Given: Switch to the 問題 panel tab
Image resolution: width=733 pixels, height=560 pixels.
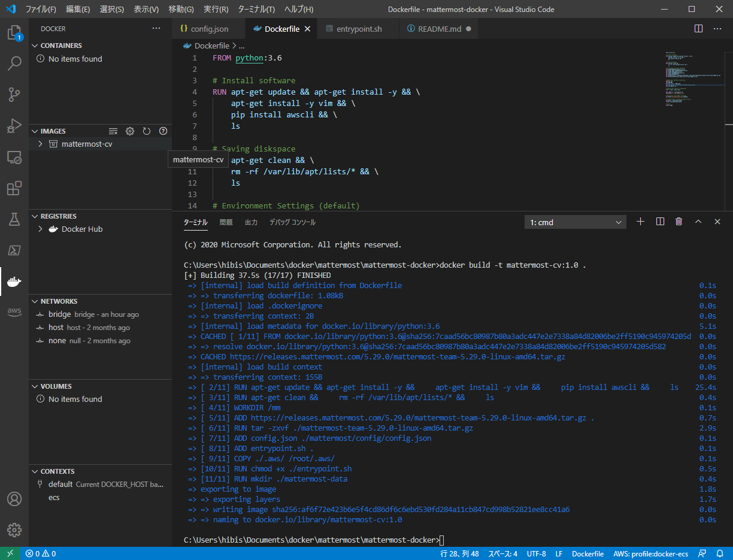Looking at the screenshot, I should [x=226, y=222].
